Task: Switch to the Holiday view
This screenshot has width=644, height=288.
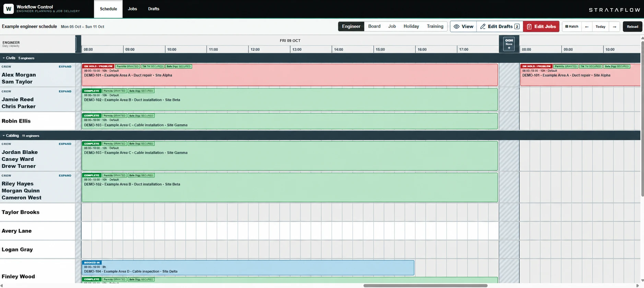Action: [x=411, y=26]
